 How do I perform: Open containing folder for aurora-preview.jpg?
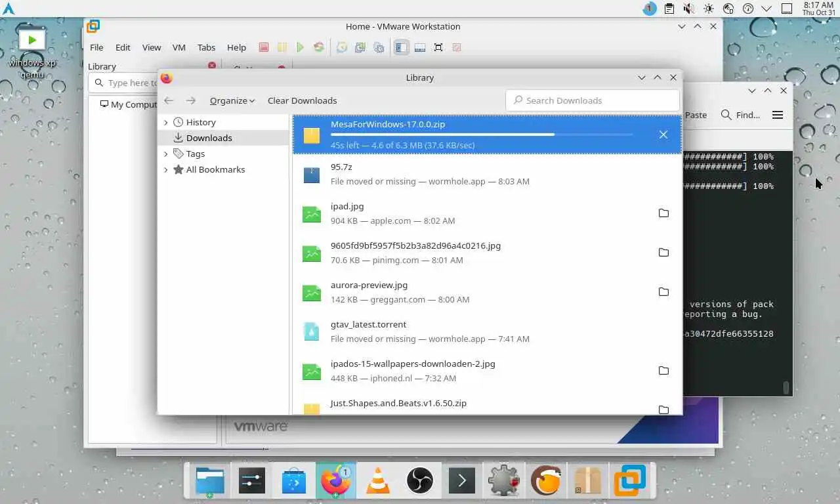[x=663, y=292]
